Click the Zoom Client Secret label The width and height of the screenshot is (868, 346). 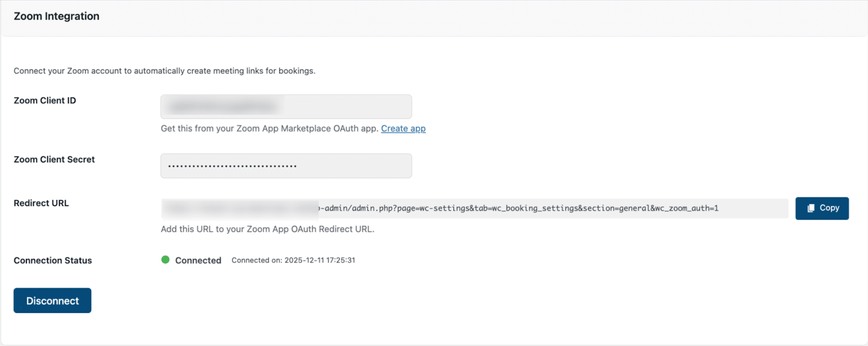point(54,159)
